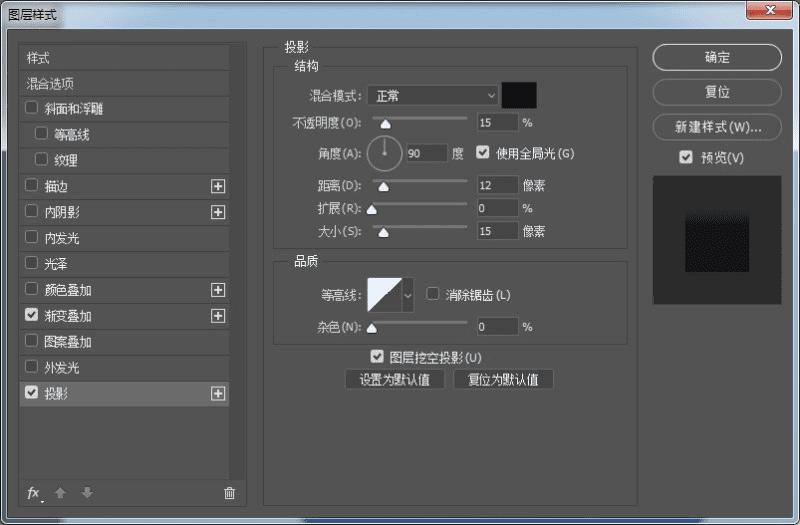Image resolution: width=800 pixels, height=525 pixels.
Task: Open 图案叠加 settings panel
Action: click(x=67, y=342)
